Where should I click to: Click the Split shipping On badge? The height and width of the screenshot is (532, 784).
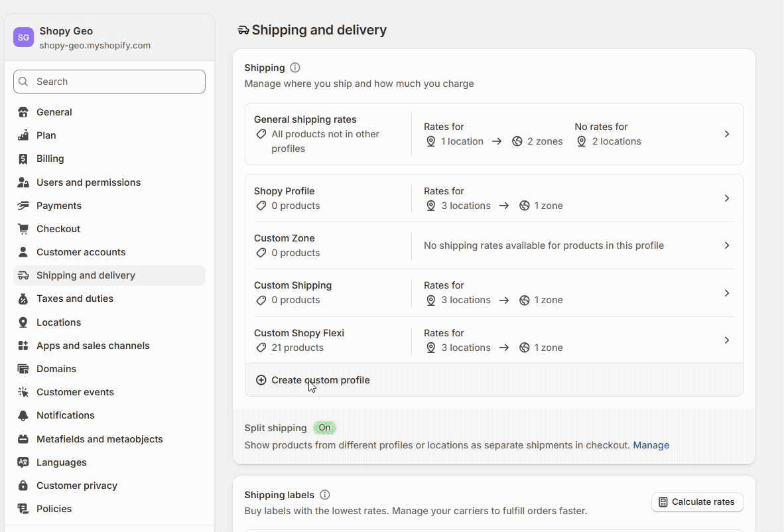[x=324, y=427]
